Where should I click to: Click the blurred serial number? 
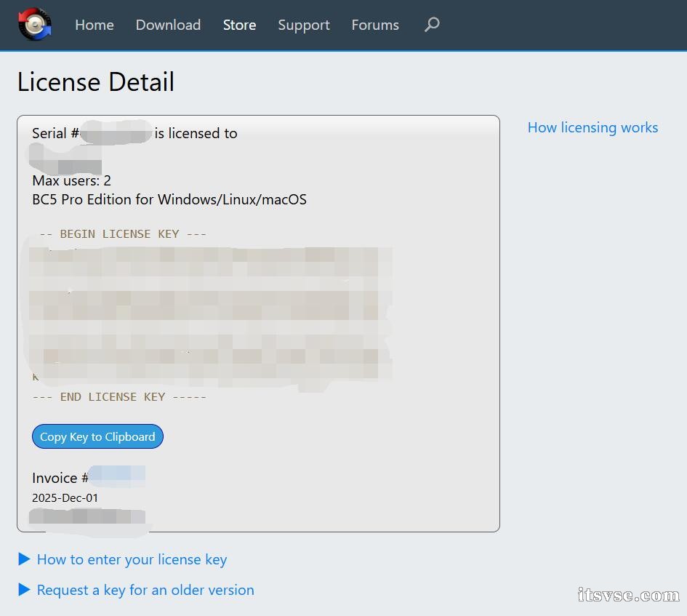coord(116,133)
